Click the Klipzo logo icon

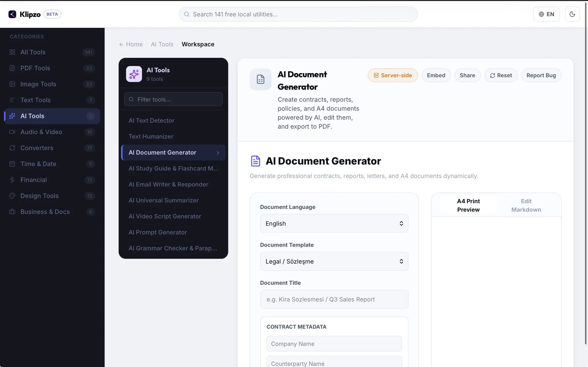[12, 14]
